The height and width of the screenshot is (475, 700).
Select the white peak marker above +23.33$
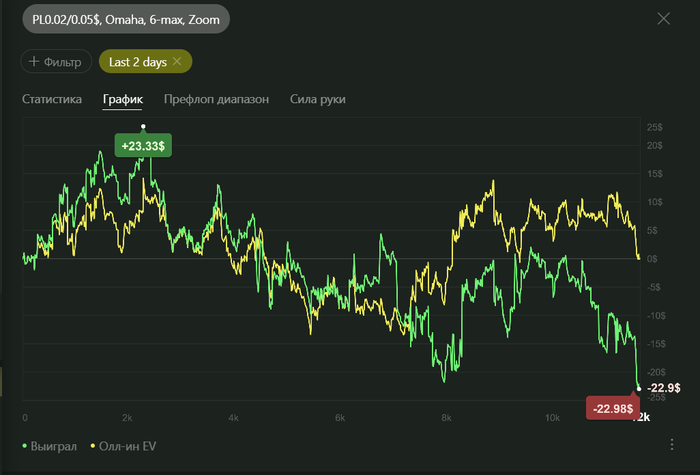click(144, 127)
